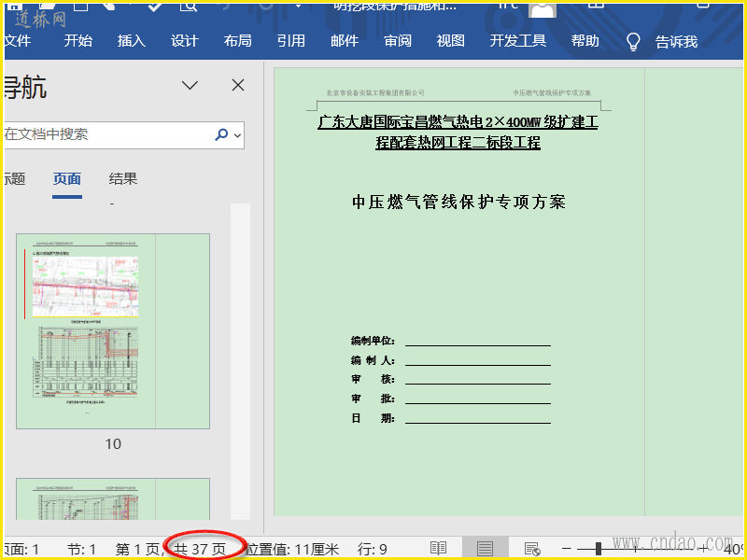The width and height of the screenshot is (747, 560).
Task: Open search options dropdown arrow
Action: pos(238,135)
